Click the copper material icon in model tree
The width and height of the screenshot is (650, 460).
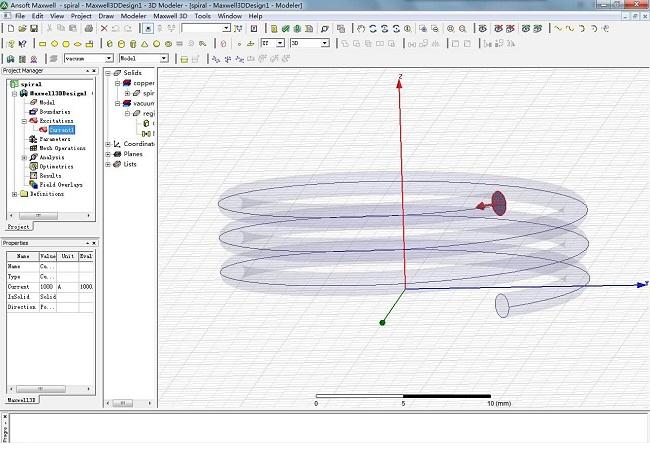(127, 83)
